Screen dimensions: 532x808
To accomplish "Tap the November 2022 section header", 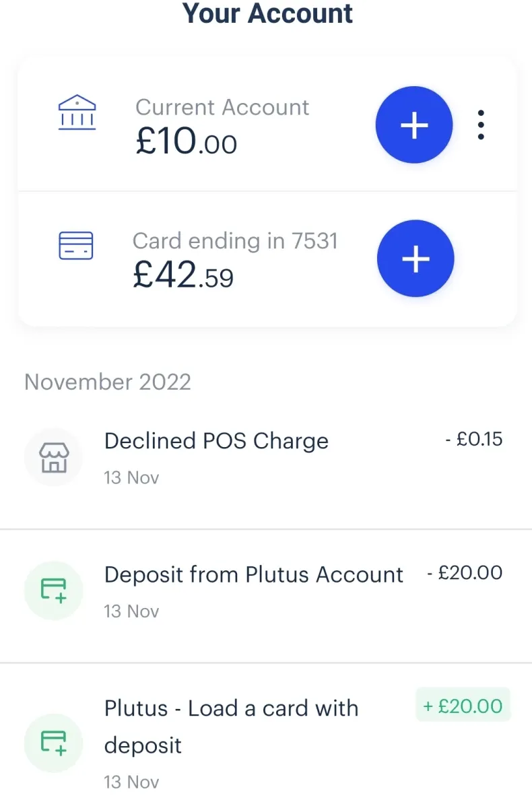I will click(108, 382).
